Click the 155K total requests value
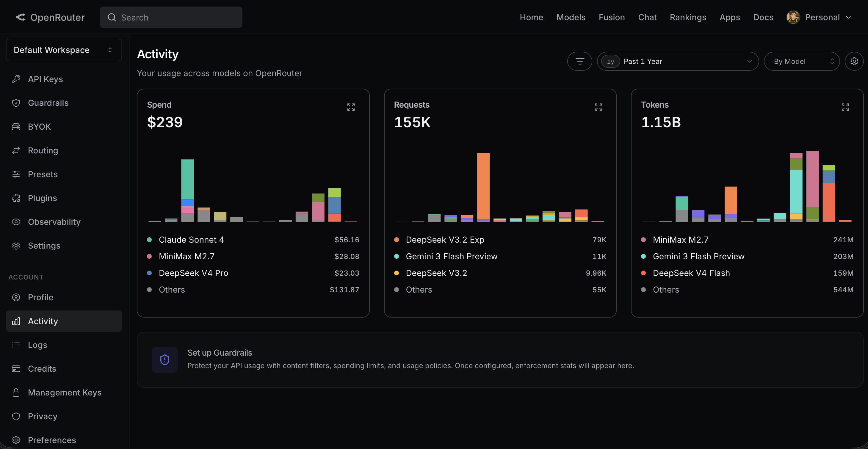Image resolution: width=868 pixels, height=449 pixels. coord(412,122)
